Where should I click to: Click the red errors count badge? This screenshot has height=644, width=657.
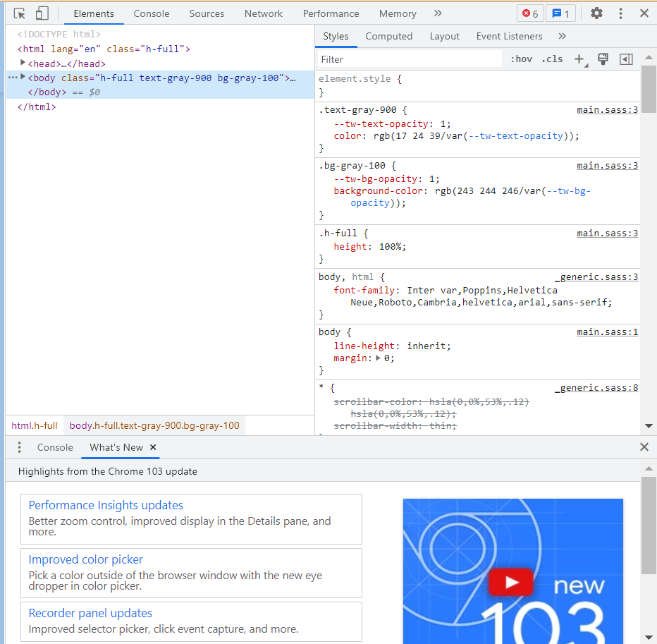click(x=529, y=13)
